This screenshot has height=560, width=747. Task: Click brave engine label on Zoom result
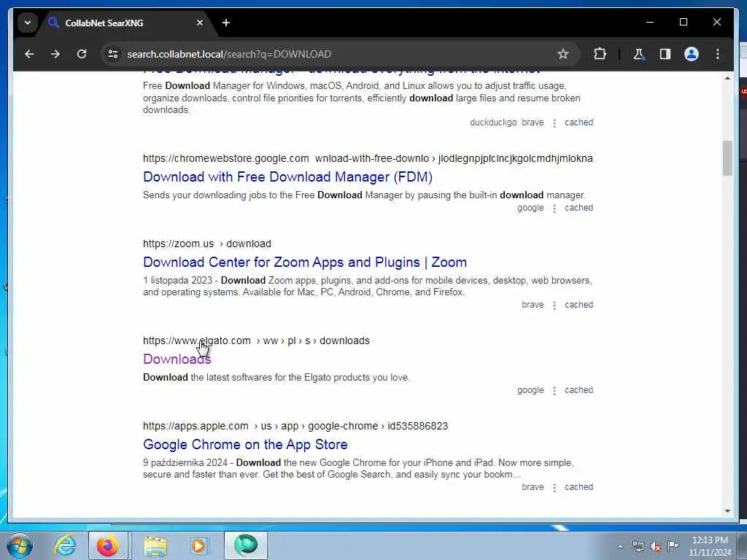click(x=533, y=305)
